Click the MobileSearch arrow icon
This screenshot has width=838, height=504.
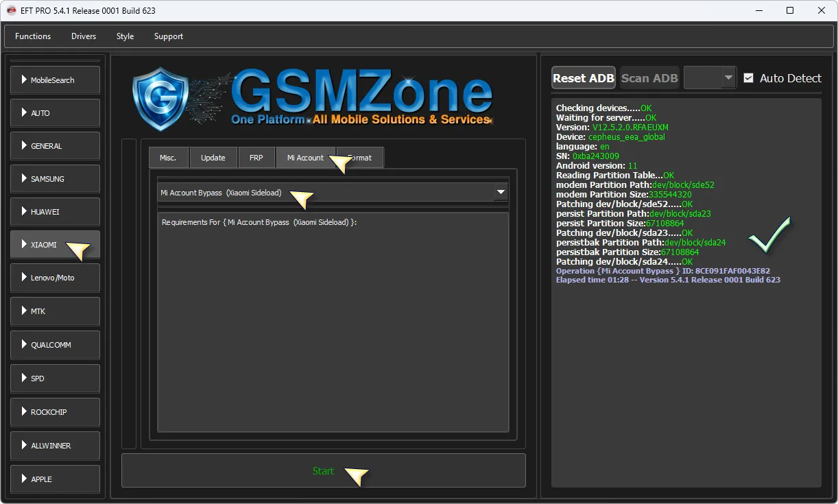coord(24,80)
